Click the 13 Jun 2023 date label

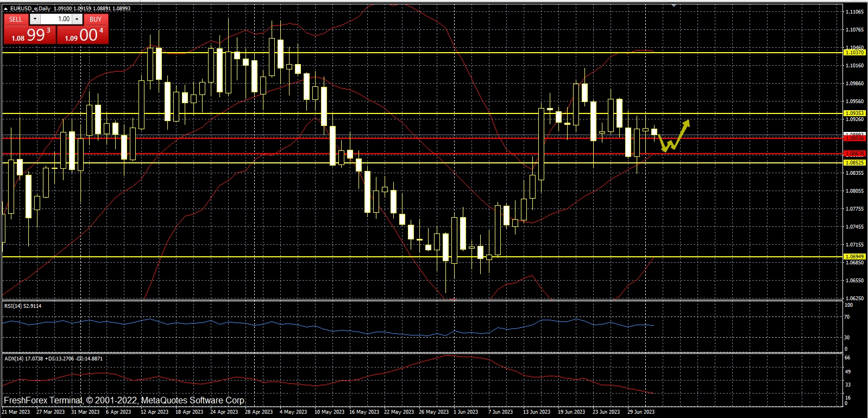tap(536, 412)
